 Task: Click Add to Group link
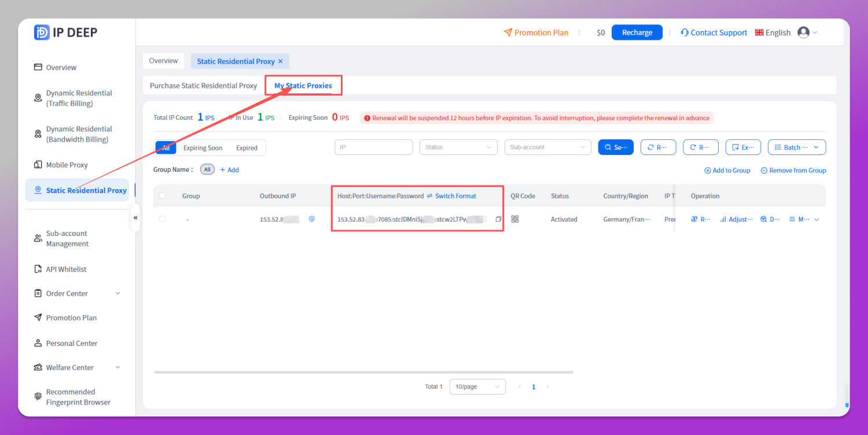point(727,170)
